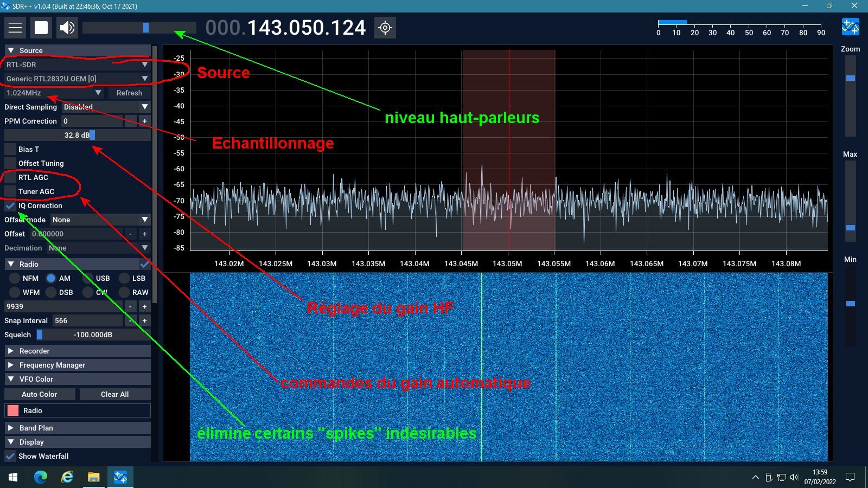Adjust the Zoom vertical slider

[x=850, y=95]
